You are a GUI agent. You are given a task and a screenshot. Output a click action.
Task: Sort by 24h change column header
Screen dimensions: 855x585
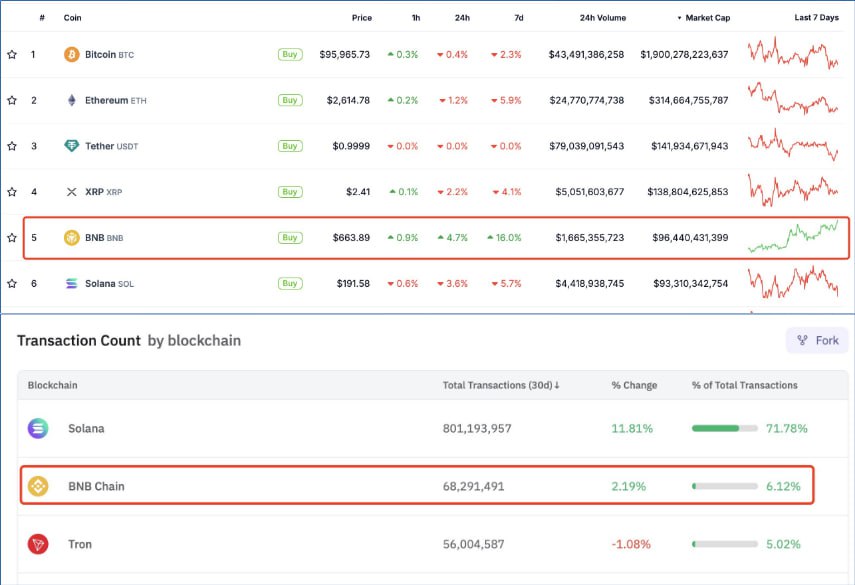[x=462, y=18]
